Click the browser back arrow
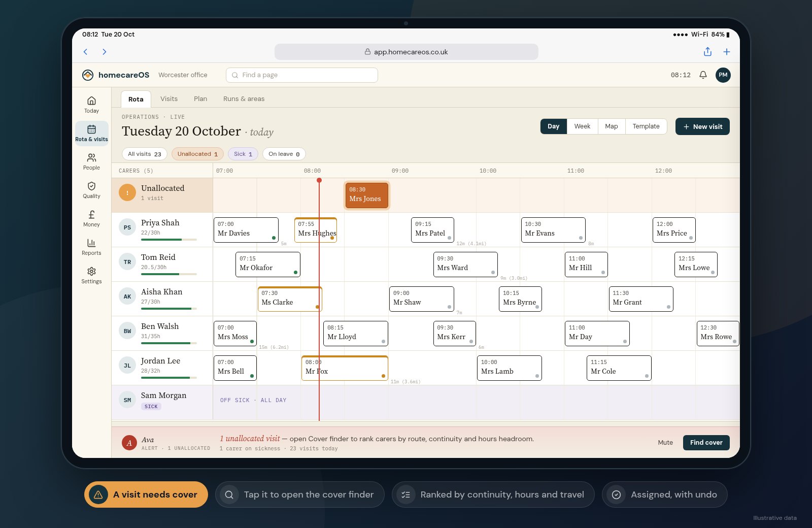The height and width of the screenshot is (528, 812). pos(85,52)
